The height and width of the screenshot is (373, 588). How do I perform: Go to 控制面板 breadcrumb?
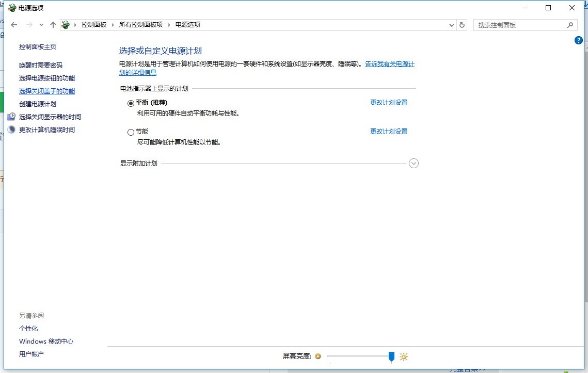point(93,25)
